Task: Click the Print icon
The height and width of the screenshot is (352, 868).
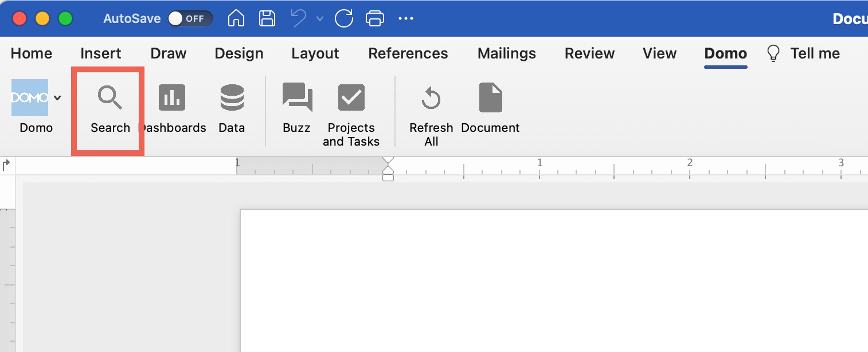Action: [x=375, y=18]
